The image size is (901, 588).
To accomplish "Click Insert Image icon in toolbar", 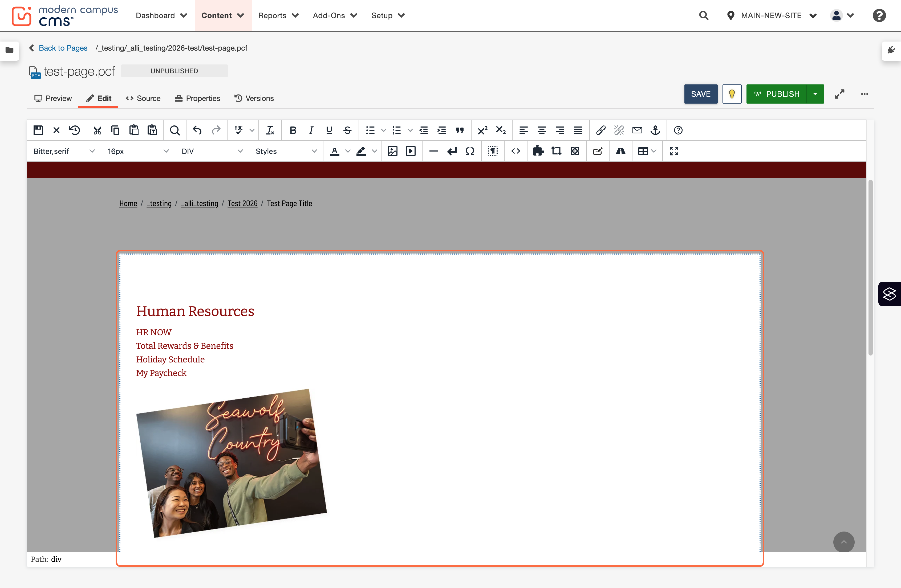I will pos(393,151).
